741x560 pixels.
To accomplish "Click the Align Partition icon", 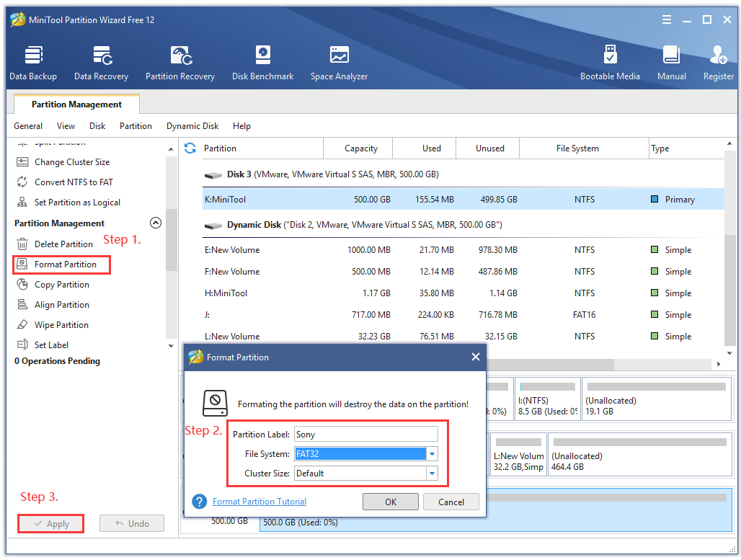I will click(22, 305).
